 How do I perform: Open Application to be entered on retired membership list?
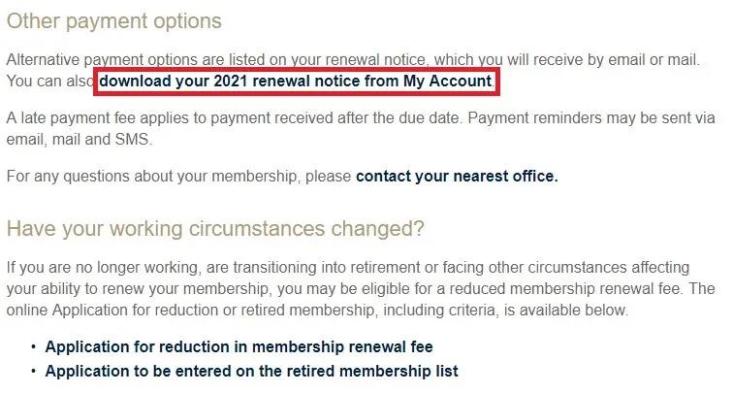(252, 372)
